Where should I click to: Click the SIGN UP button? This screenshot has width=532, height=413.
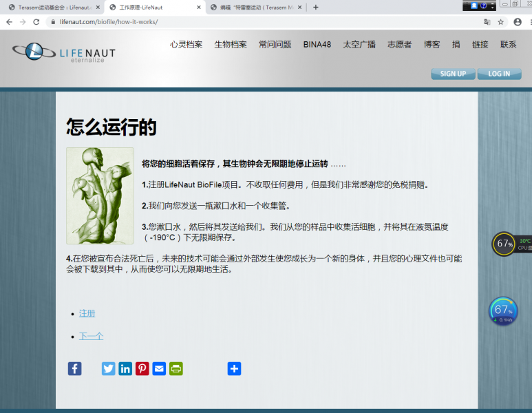coord(453,74)
